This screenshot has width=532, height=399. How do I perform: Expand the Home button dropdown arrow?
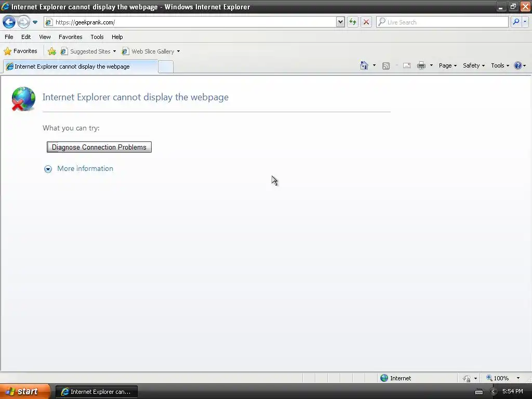pyautogui.click(x=374, y=65)
